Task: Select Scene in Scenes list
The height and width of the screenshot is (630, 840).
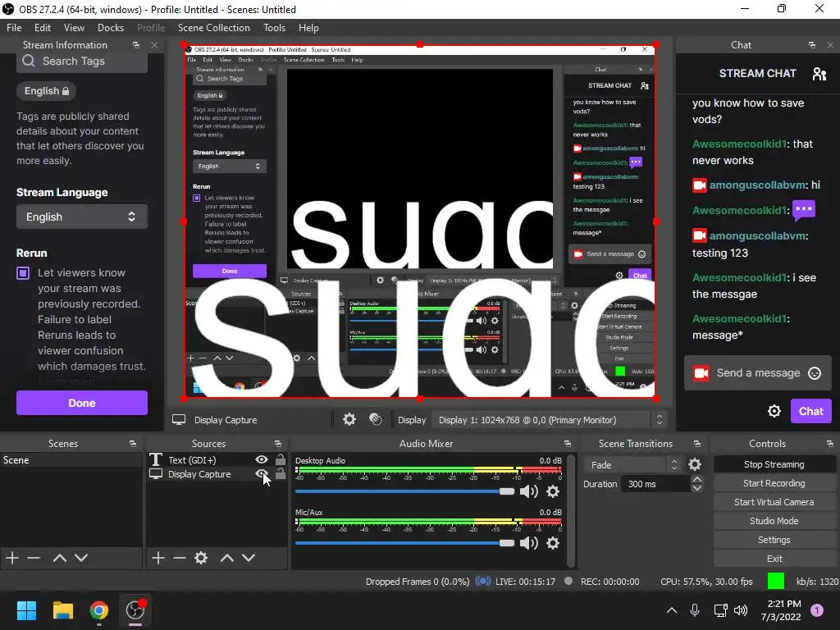Action: click(71, 460)
